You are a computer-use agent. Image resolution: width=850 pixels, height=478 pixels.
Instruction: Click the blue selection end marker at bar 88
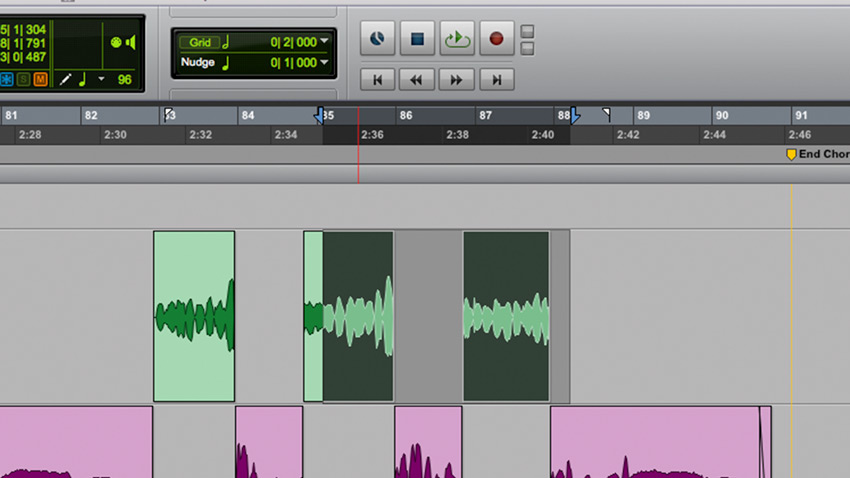[x=575, y=115]
